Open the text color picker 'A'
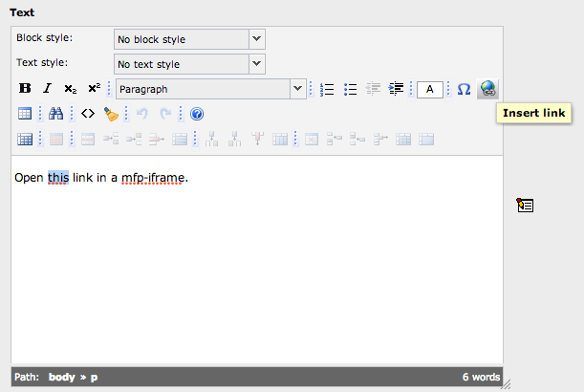 [x=430, y=90]
